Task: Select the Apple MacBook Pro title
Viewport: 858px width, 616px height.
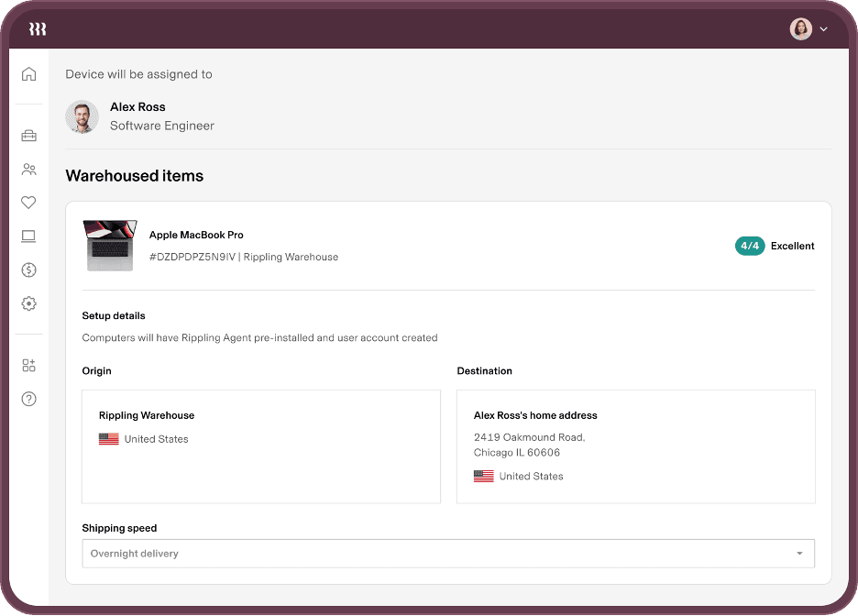Action: coord(196,236)
